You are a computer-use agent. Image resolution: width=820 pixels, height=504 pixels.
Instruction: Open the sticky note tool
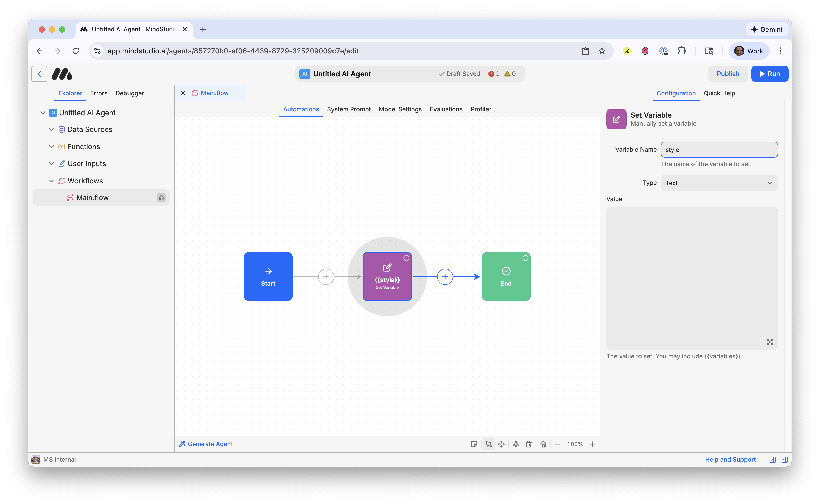click(474, 444)
